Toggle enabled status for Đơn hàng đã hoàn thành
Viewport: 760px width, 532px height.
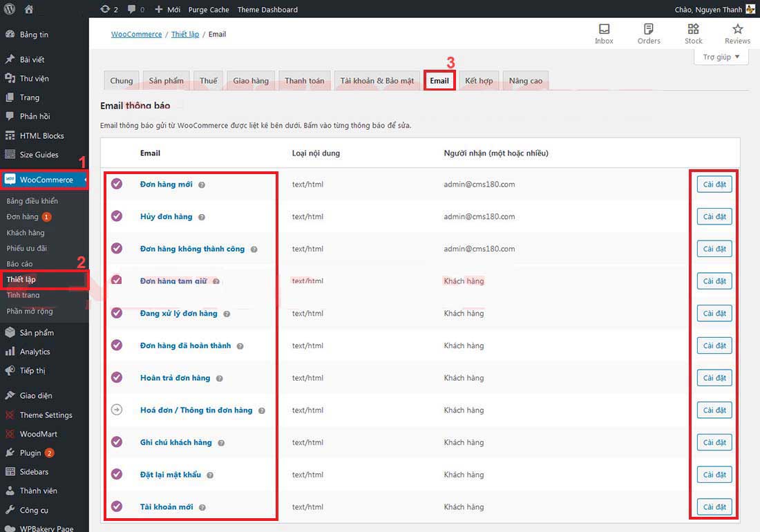coord(117,345)
